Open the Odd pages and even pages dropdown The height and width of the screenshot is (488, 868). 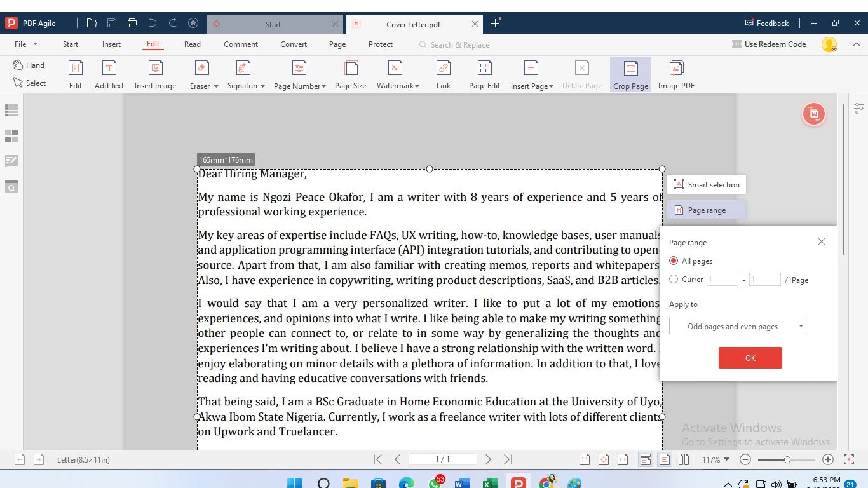coord(738,325)
